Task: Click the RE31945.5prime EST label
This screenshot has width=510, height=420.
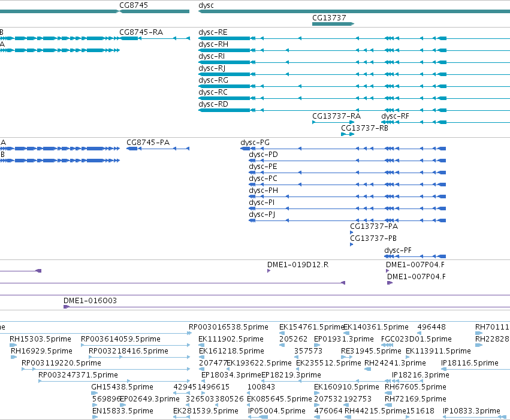Action: (371, 351)
